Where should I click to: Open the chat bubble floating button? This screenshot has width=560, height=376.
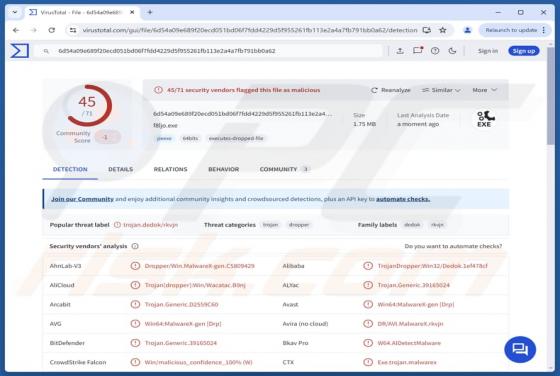pos(520,349)
